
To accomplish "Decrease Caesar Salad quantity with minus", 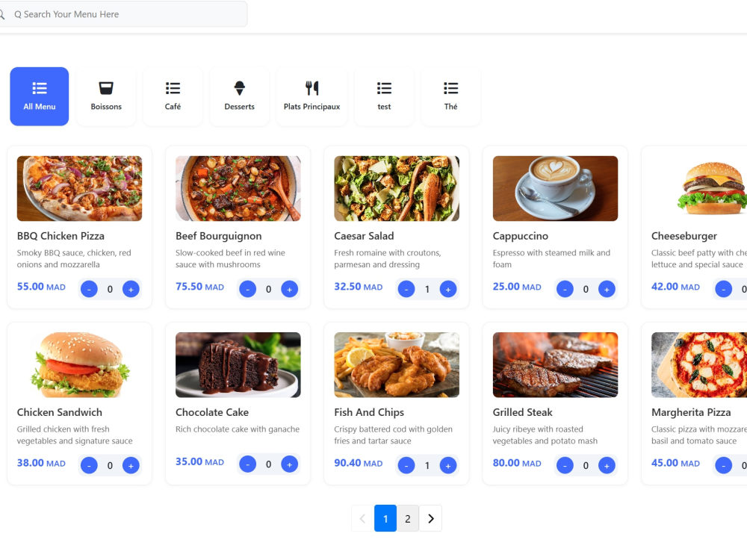I will (406, 289).
